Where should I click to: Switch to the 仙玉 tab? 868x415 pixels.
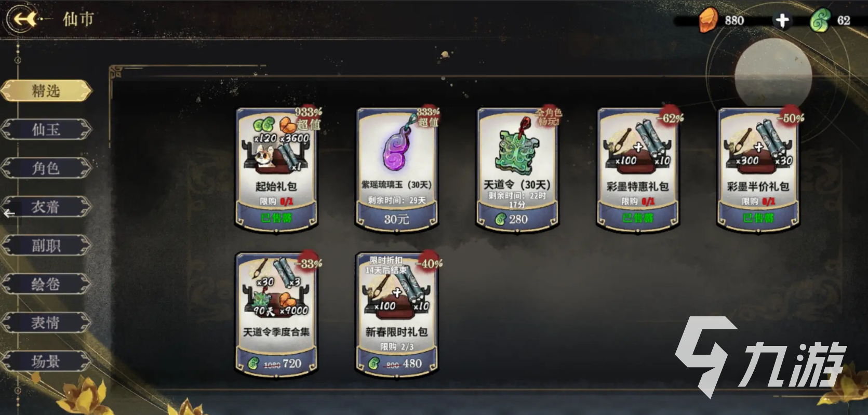(x=46, y=129)
